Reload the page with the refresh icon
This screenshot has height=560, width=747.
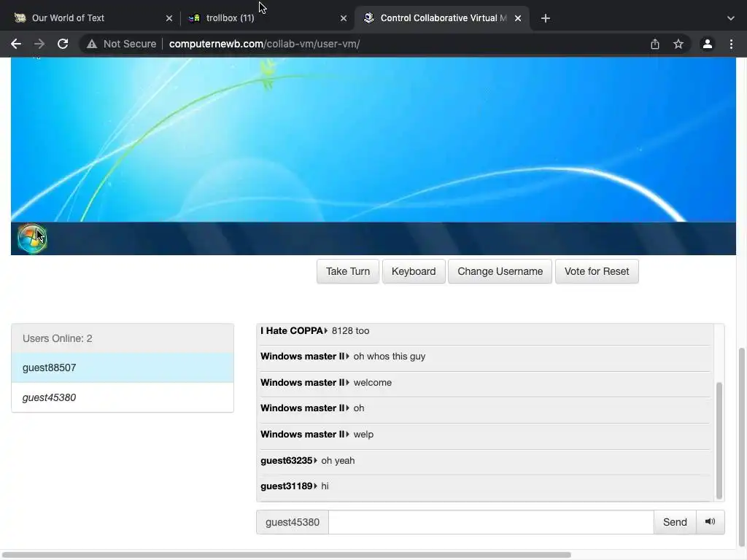[x=63, y=44]
